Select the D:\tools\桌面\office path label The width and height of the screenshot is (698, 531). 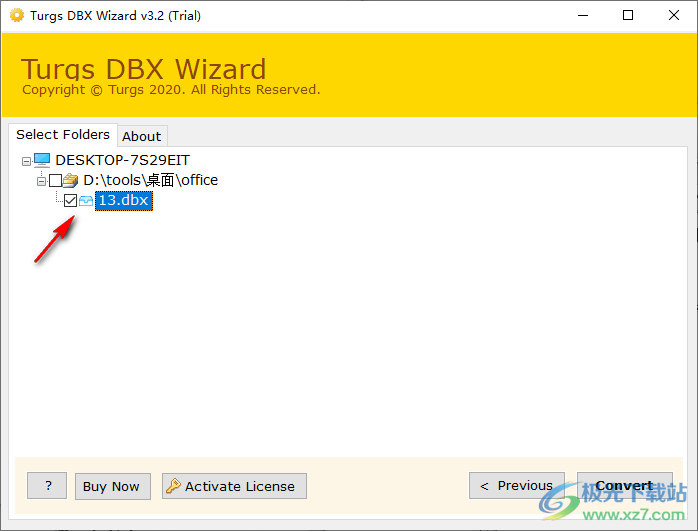point(151,180)
